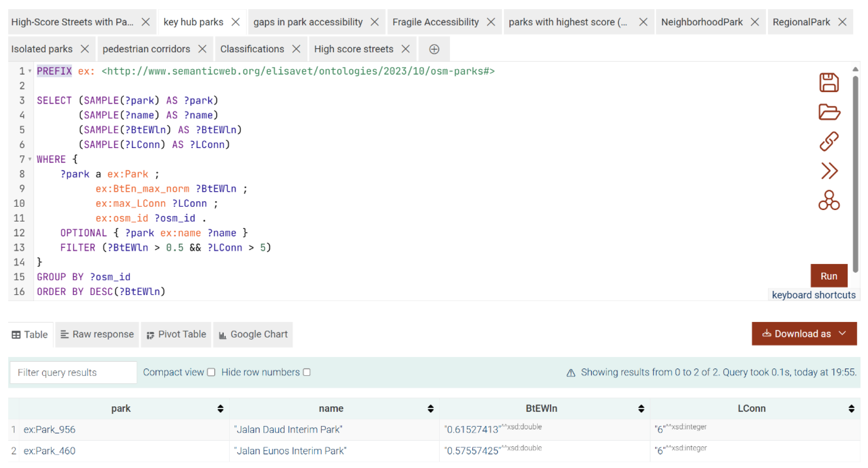Open the Raw response view
Screen dimensions: 868x468
pos(97,334)
